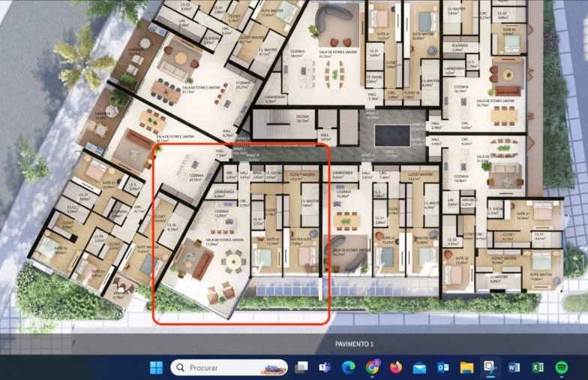This screenshot has height=380, width=588.
Task: Click the COZINHA 12,49m² label
Action: pyautogui.click(x=221, y=213)
